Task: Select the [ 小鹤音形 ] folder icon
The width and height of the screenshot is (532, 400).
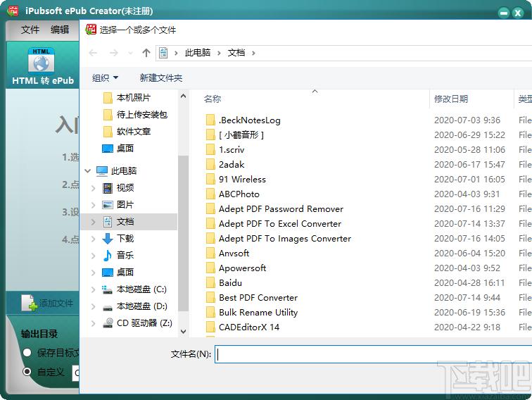Action: pyautogui.click(x=210, y=135)
